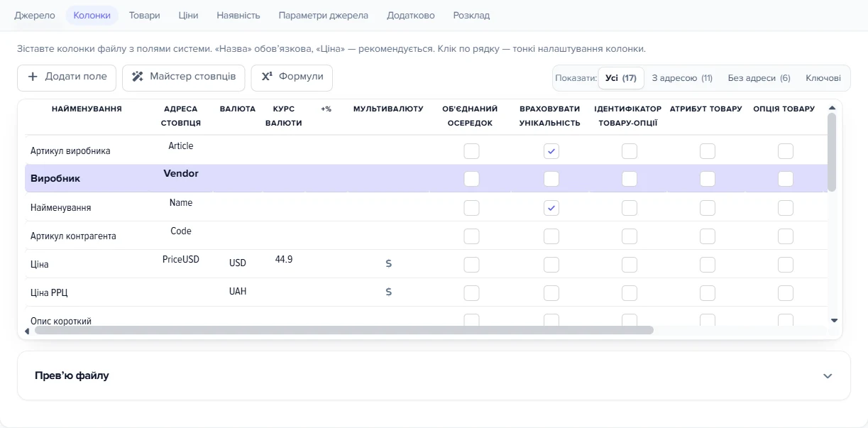Click the Адреса стовпця column header
Screen dimensions: 868x428
181,116
